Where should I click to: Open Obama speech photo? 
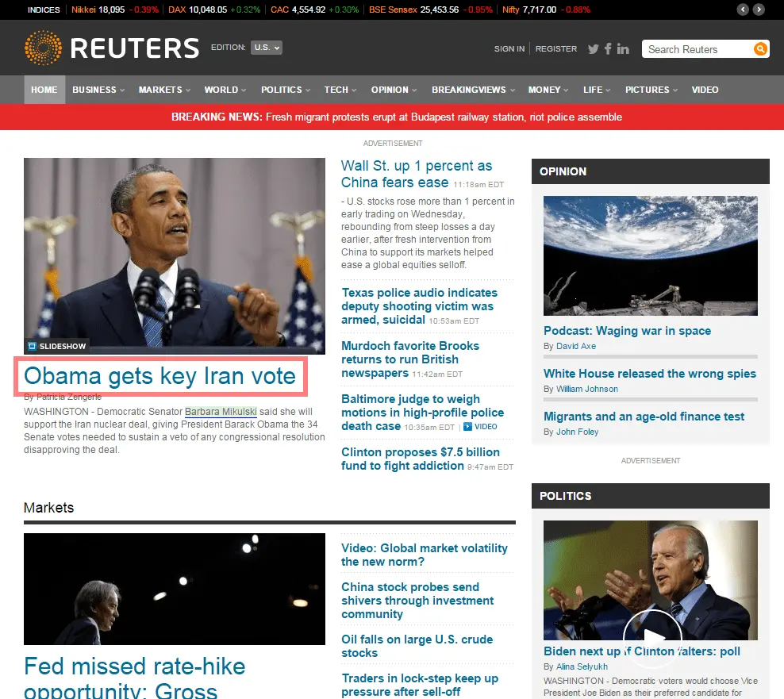pyautogui.click(x=175, y=256)
